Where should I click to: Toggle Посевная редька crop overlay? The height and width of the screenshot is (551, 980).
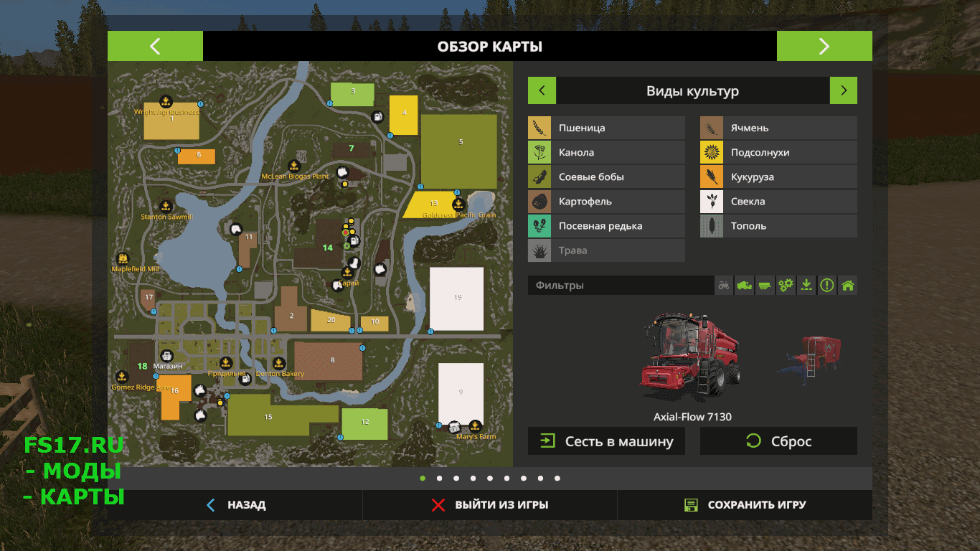coord(607,226)
